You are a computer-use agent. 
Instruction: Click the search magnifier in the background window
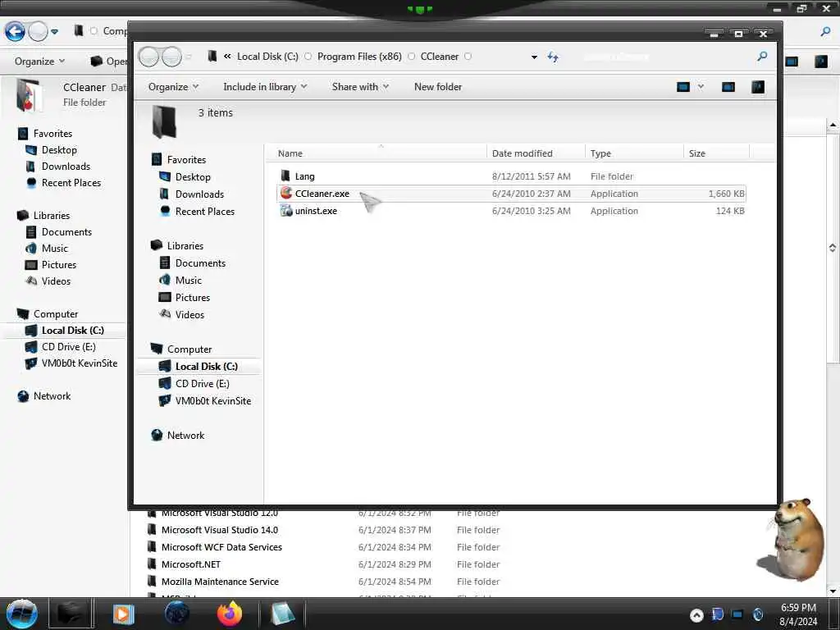[825, 32]
